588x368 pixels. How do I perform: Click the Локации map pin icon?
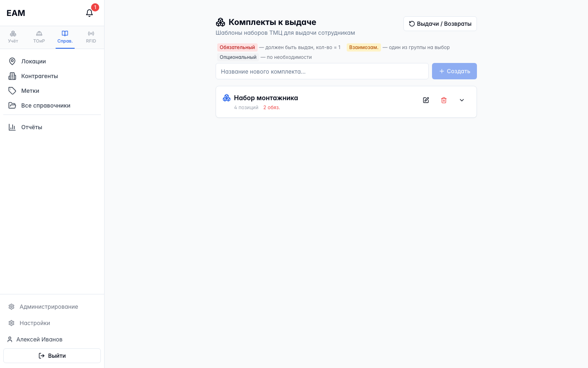click(x=12, y=61)
